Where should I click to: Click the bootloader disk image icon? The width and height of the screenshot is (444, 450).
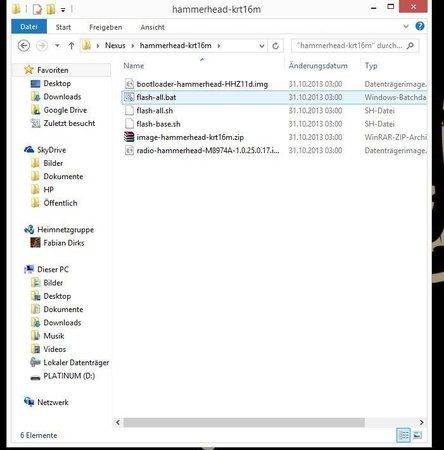click(129, 84)
